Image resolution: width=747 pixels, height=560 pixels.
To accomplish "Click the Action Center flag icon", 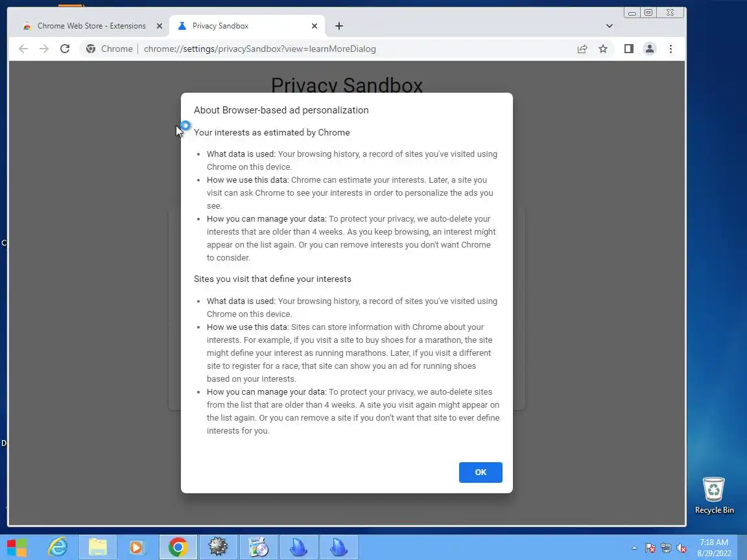I will (650, 548).
